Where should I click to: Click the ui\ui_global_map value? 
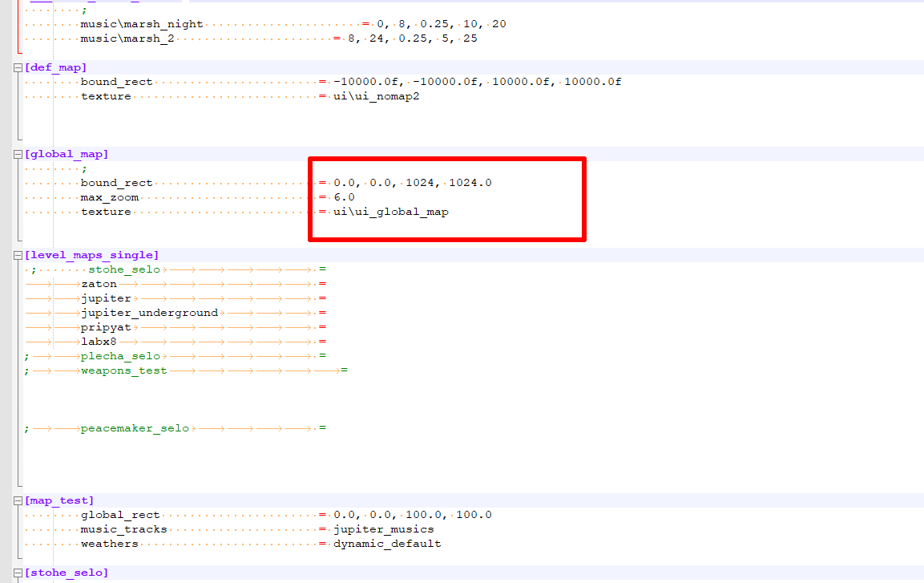(x=391, y=212)
